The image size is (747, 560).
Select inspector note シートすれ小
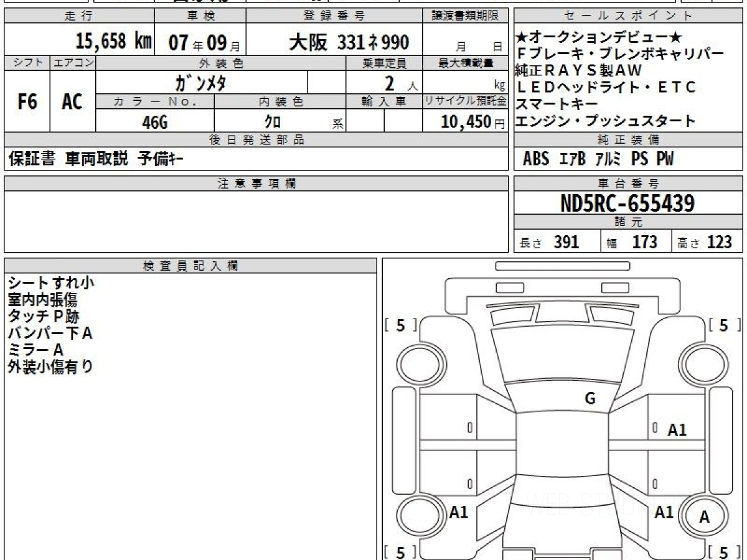tap(50, 283)
